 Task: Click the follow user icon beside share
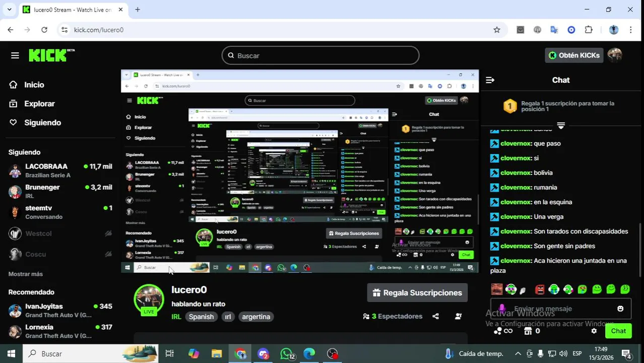click(458, 316)
